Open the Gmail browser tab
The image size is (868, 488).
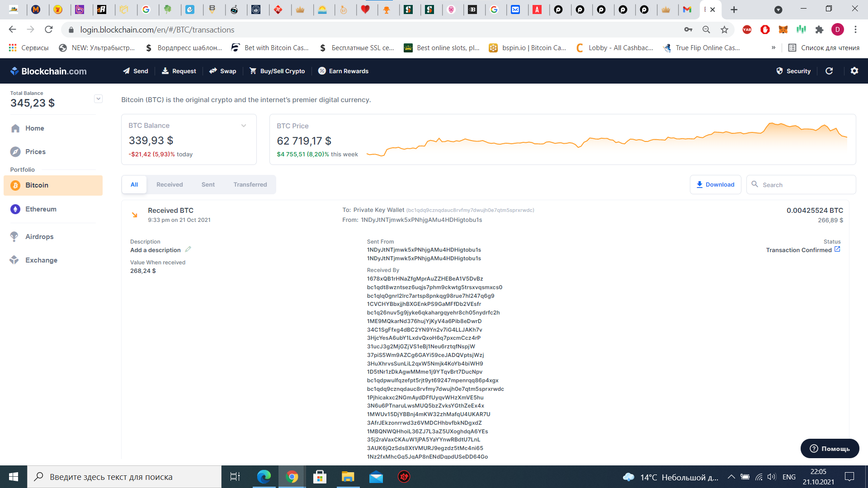(x=687, y=9)
